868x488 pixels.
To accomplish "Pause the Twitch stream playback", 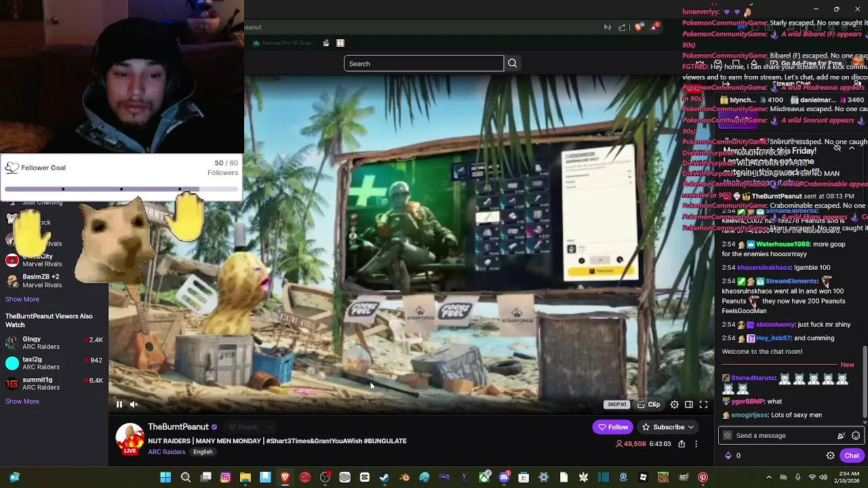I will coord(119,405).
